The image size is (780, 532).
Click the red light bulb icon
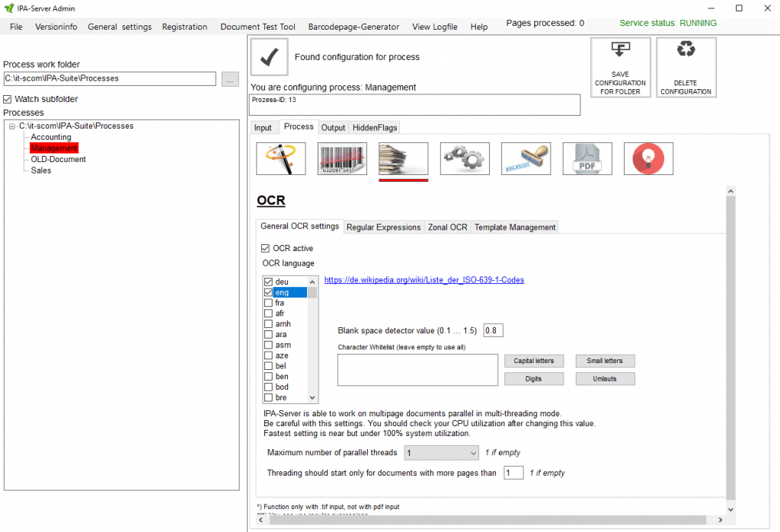tap(648, 158)
